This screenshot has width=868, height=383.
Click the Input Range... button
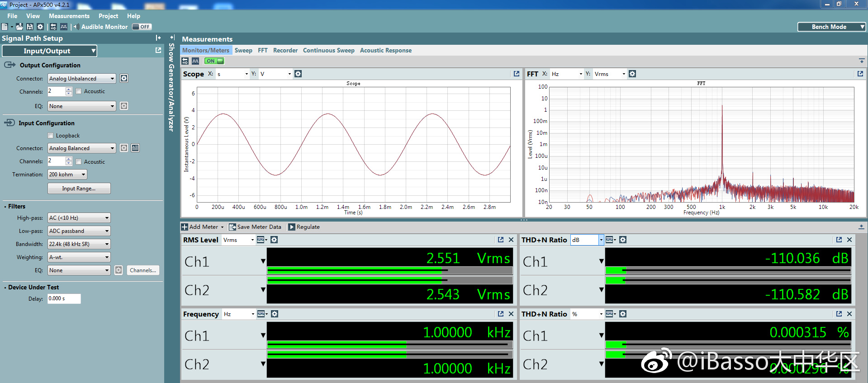(79, 188)
